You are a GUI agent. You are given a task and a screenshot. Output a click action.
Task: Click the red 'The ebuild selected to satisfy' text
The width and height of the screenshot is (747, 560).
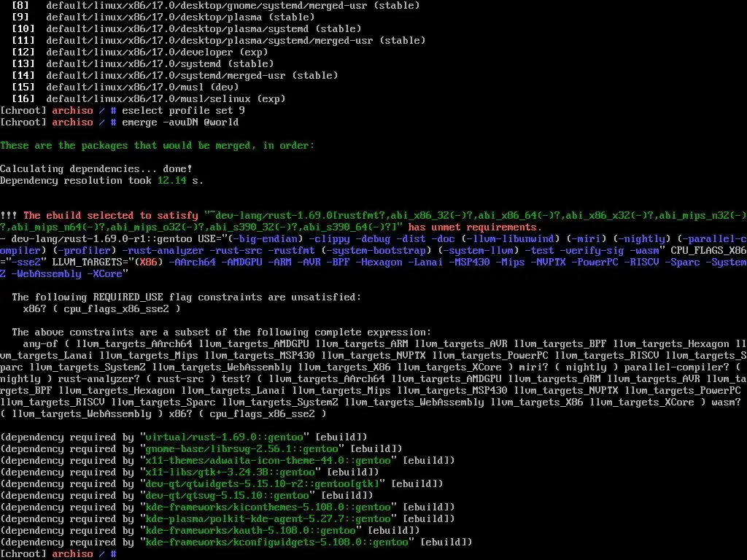tap(111, 216)
